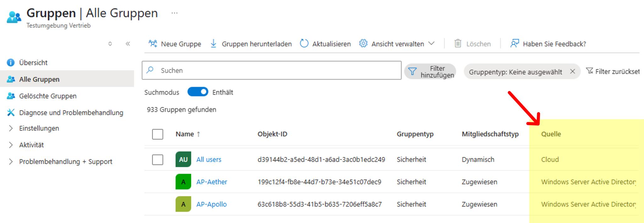Collapse the sidebar with double chevron
The width and height of the screenshot is (644, 223).
point(128,44)
